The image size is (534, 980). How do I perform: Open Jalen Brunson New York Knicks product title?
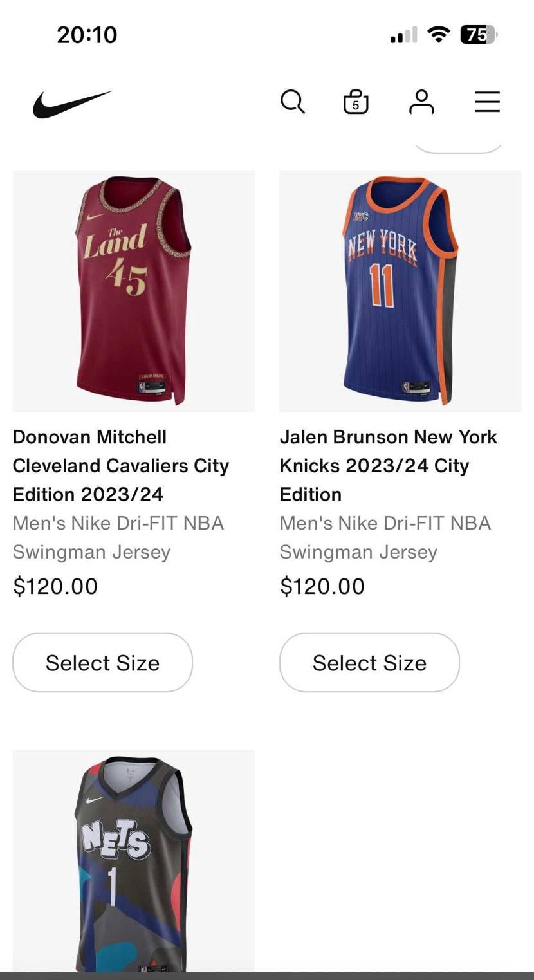(388, 465)
